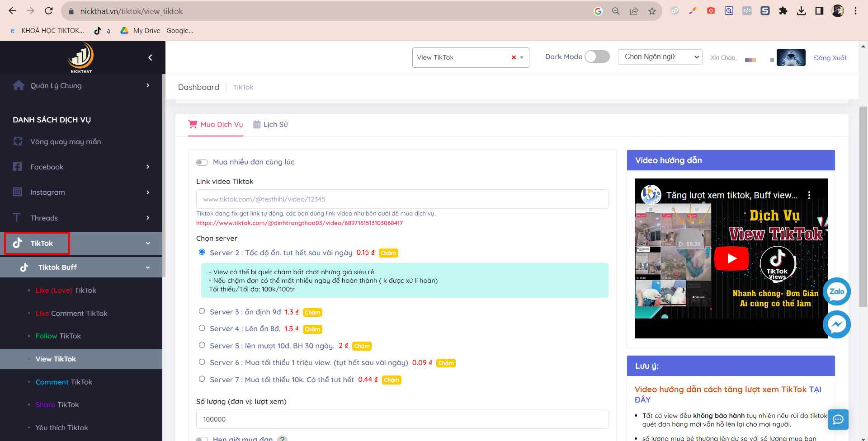Viewport: 868px width, 441px height.
Task: Expand the Instagram services menu
Action: (81, 192)
